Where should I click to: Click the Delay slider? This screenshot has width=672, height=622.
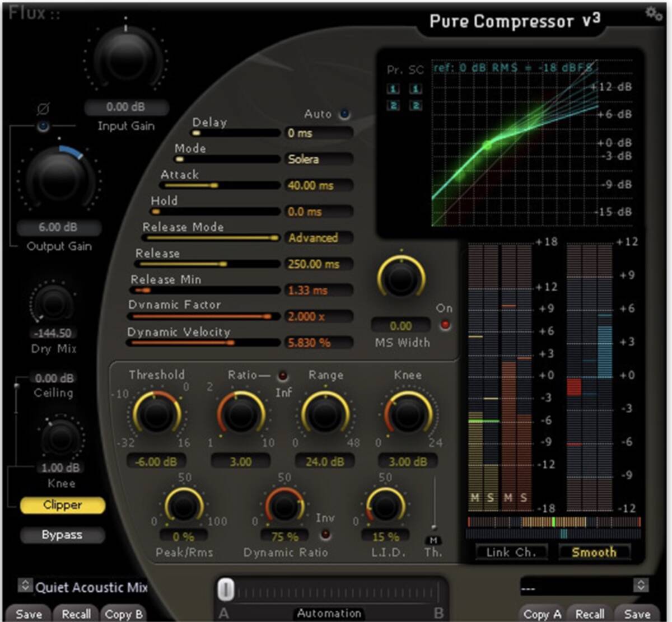235,133
